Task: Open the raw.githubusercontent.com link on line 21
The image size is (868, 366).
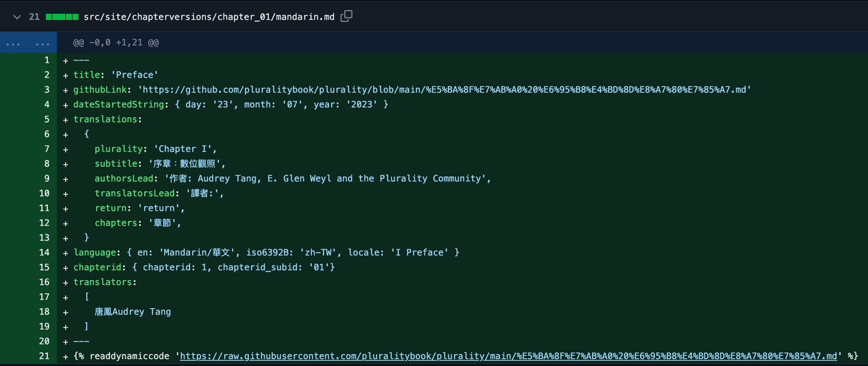Action: (x=508, y=356)
